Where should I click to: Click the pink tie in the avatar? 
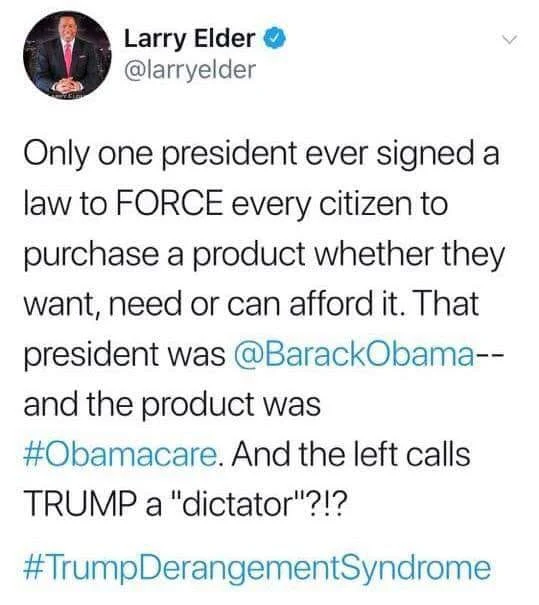tap(68, 59)
